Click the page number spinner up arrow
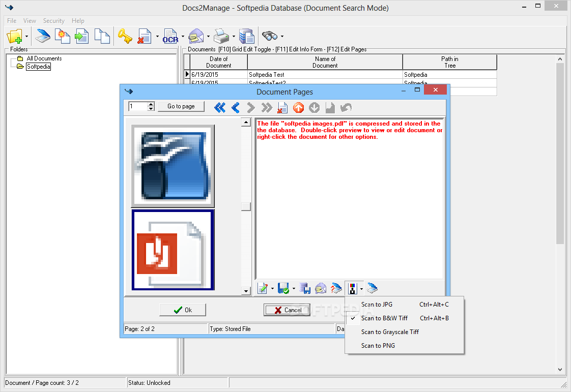 click(x=151, y=104)
